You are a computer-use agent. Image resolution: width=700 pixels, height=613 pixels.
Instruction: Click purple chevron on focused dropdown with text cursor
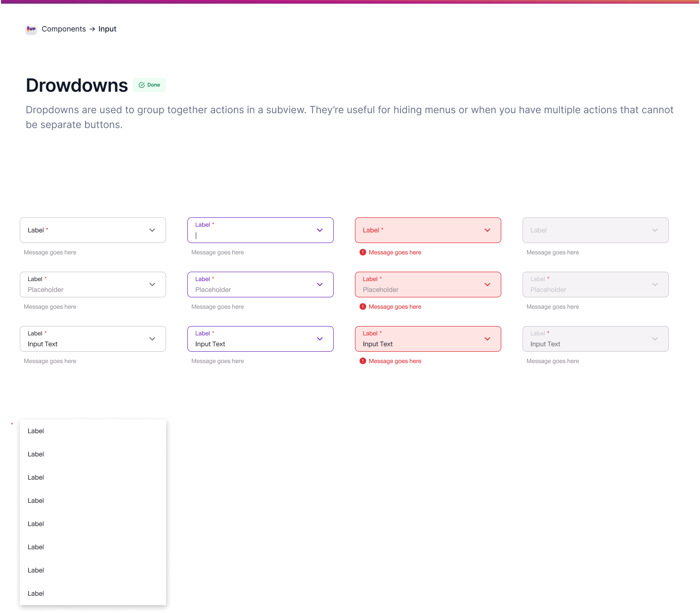[x=320, y=230]
